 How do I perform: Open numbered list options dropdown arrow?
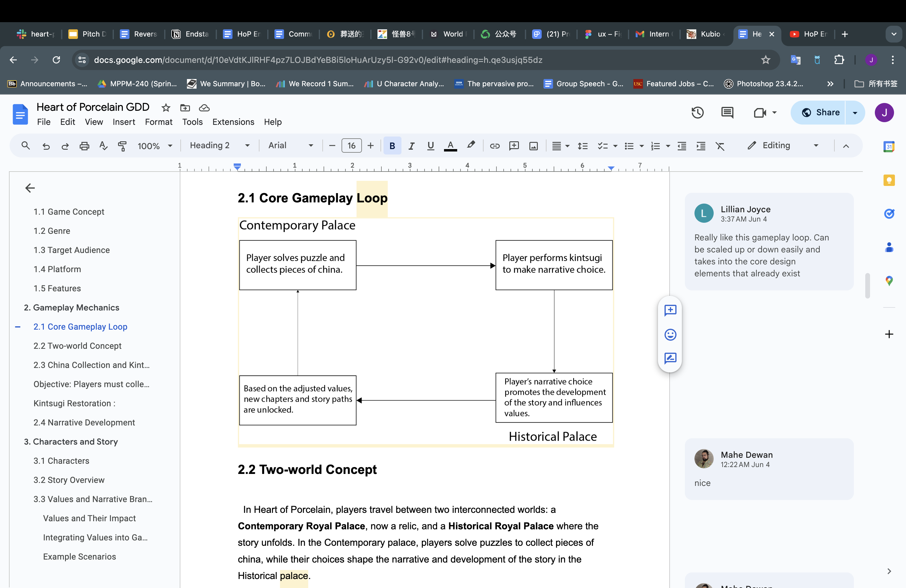pos(668,146)
